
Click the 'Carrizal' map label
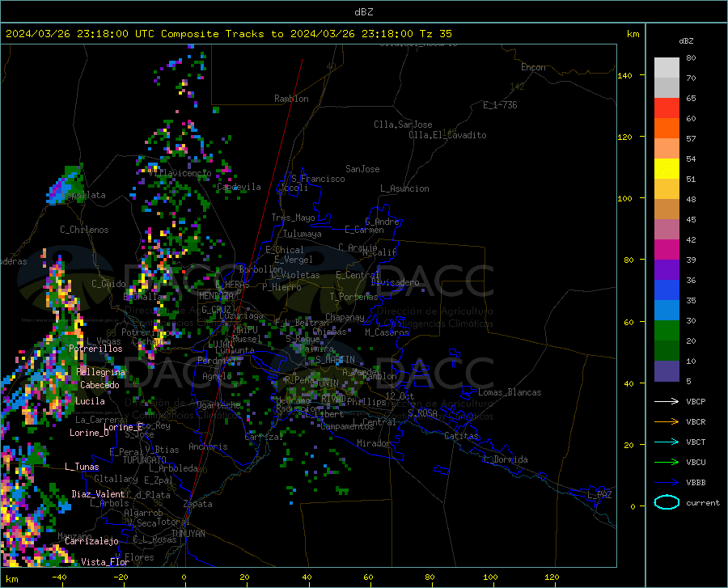tap(264, 437)
